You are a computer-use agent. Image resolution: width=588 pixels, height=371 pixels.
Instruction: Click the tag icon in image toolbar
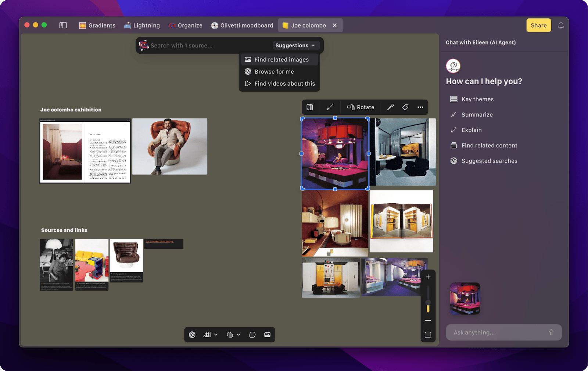tap(405, 107)
